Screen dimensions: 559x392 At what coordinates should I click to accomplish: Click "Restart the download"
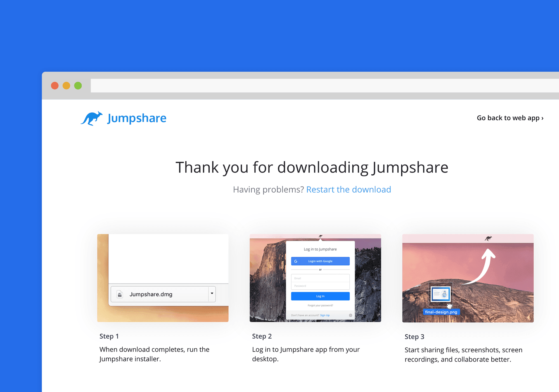point(349,190)
